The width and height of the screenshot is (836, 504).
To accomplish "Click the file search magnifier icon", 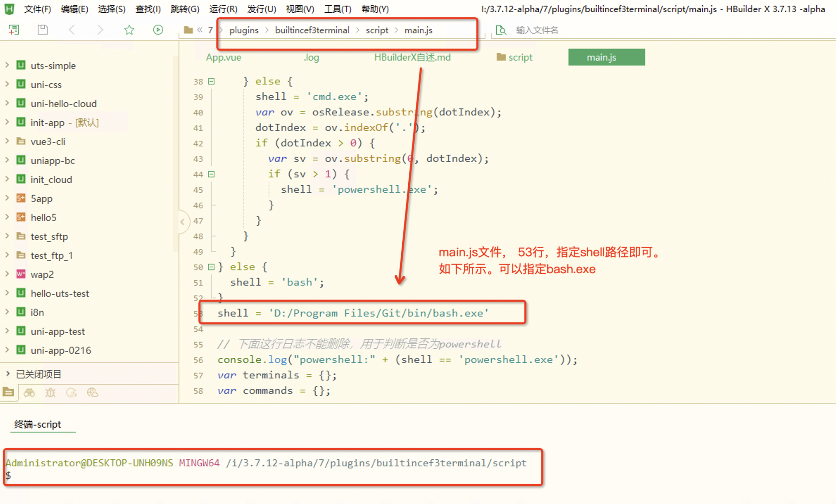I will click(x=501, y=30).
